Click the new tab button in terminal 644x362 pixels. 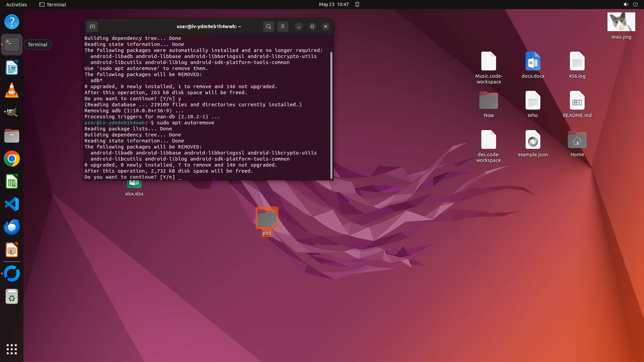click(x=92, y=26)
